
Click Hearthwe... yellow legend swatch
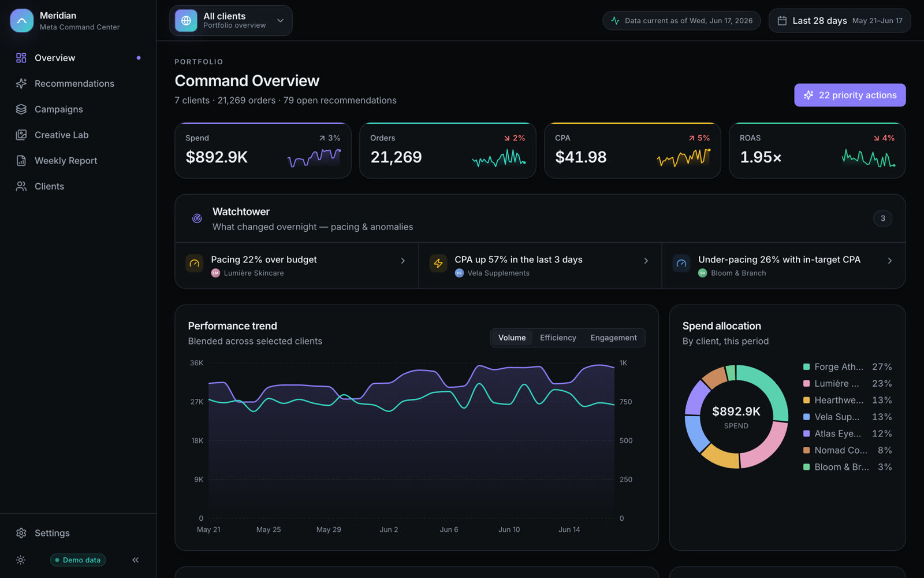pyautogui.click(x=806, y=400)
